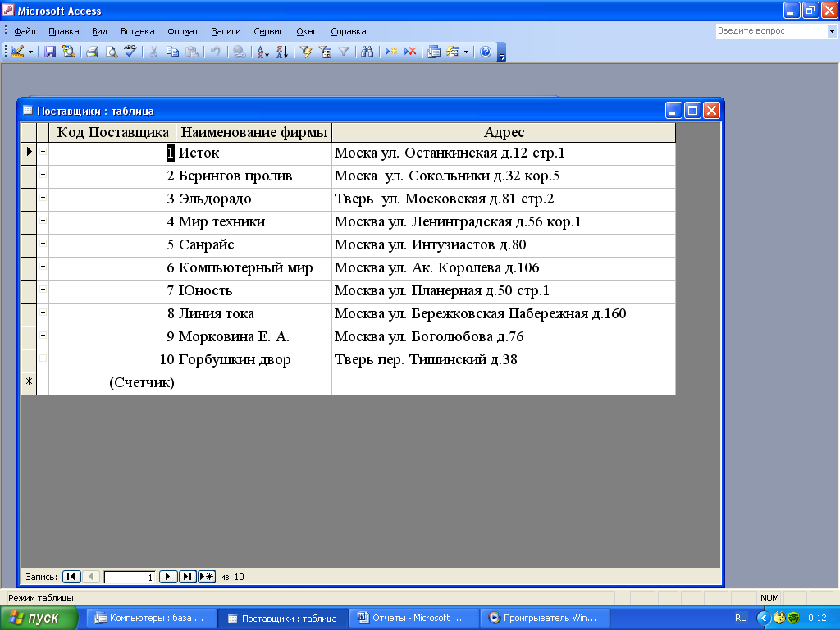840x630 pixels.
Task: Open Toolbar Options at toolbar end
Action: pos(501,52)
